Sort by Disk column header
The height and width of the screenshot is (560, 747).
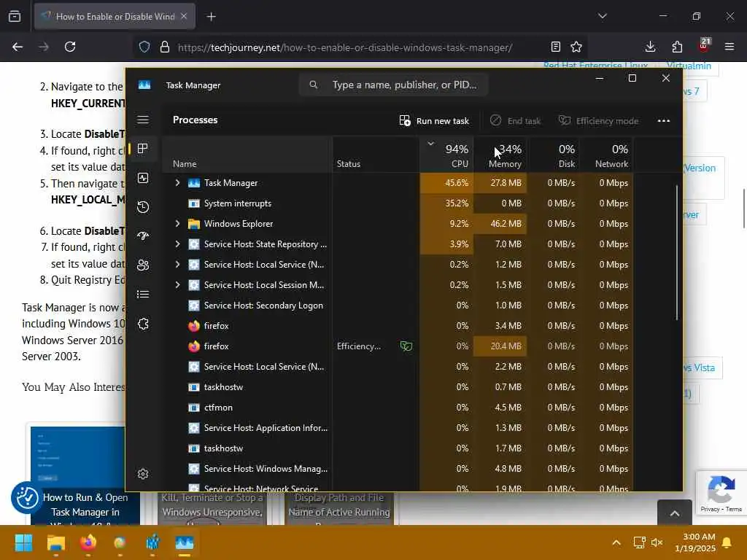point(553,155)
